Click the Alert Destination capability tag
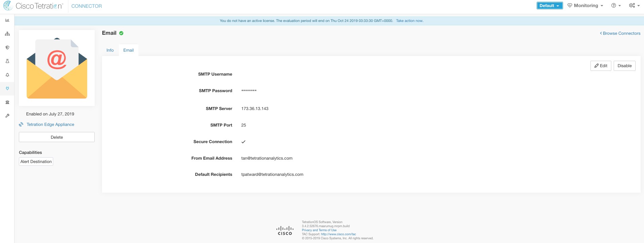The image size is (644, 243). (36, 162)
